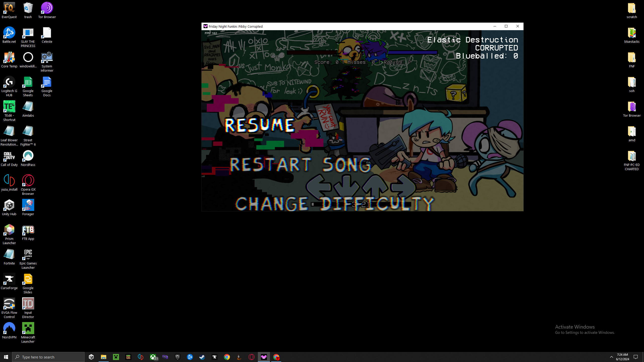Open Google Docs desktop shortcut
Viewport: 644px width, 362px height.
point(47,86)
